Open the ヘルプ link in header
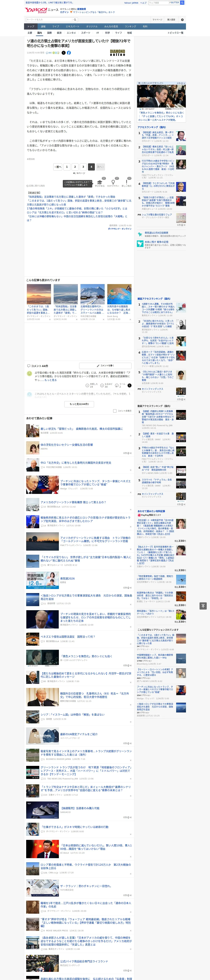 click(x=143, y=3)
